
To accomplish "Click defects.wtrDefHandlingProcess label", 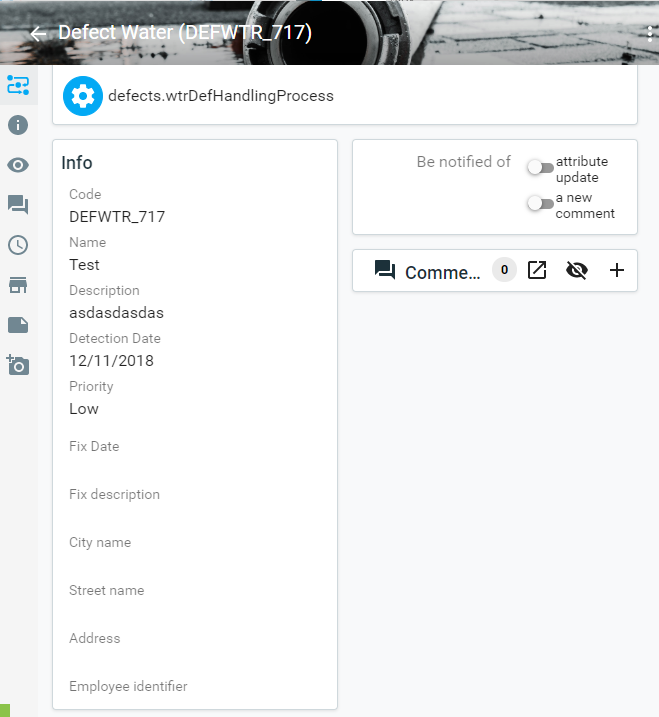I will [221, 96].
